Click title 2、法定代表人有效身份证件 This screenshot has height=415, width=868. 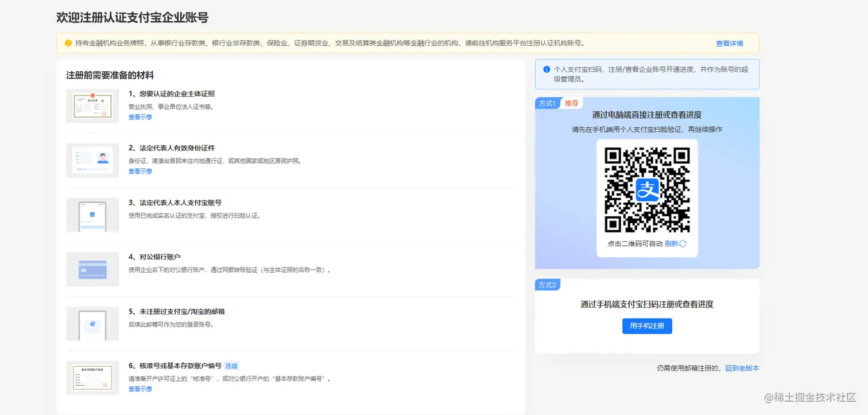172,148
